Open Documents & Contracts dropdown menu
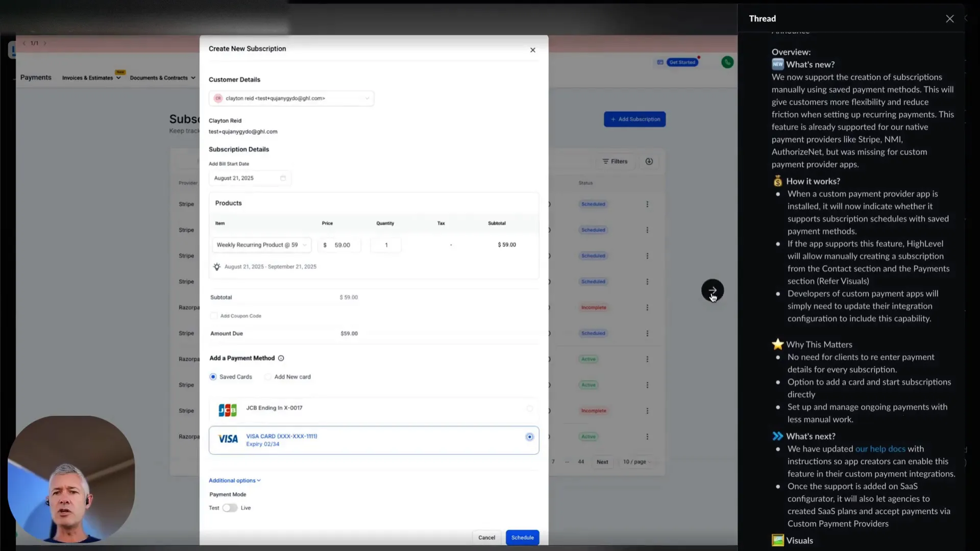 pos(162,78)
